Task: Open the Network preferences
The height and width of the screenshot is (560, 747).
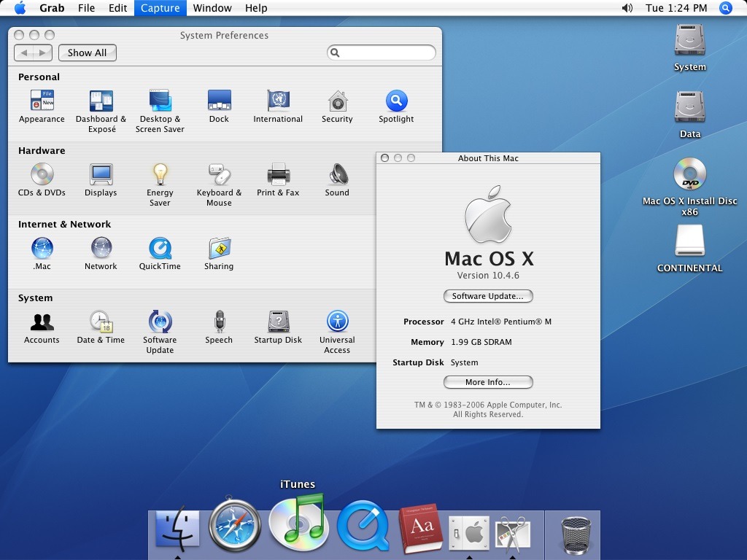Action: tap(101, 247)
